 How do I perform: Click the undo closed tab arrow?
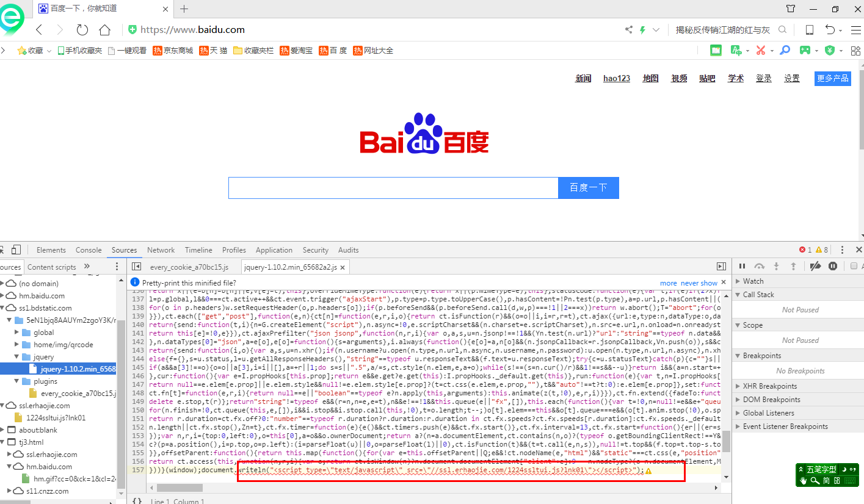830,29
